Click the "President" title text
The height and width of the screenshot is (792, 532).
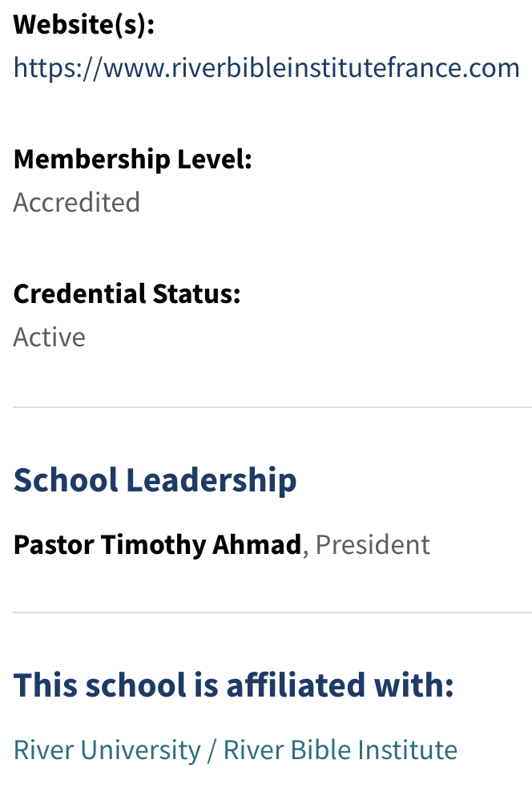[373, 545]
